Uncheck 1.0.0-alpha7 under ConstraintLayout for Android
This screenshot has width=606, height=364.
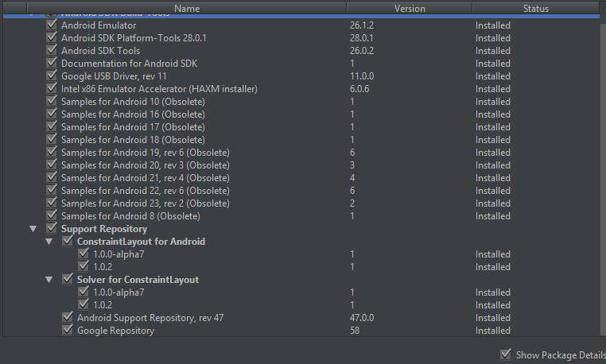(x=83, y=254)
